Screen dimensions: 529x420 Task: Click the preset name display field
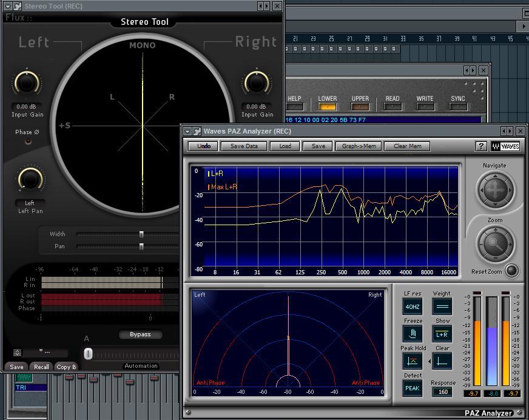click(45, 352)
